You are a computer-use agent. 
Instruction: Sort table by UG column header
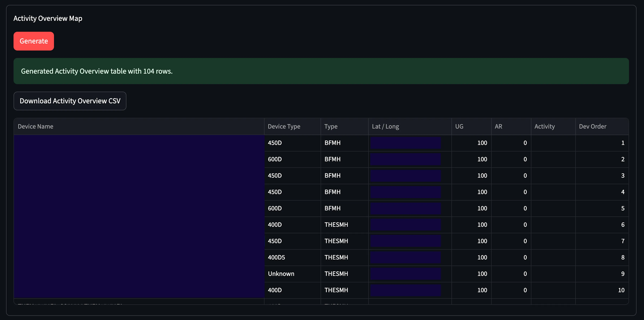click(x=459, y=126)
